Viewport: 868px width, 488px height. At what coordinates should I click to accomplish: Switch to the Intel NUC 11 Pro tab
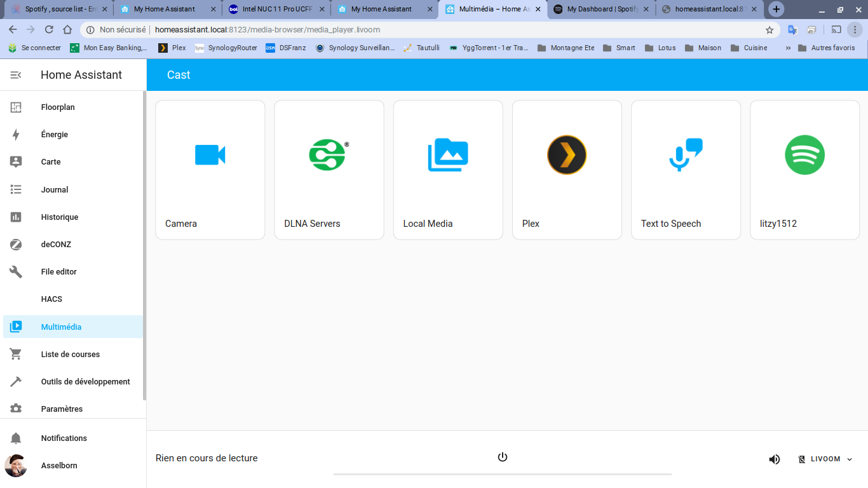click(277, 9)
